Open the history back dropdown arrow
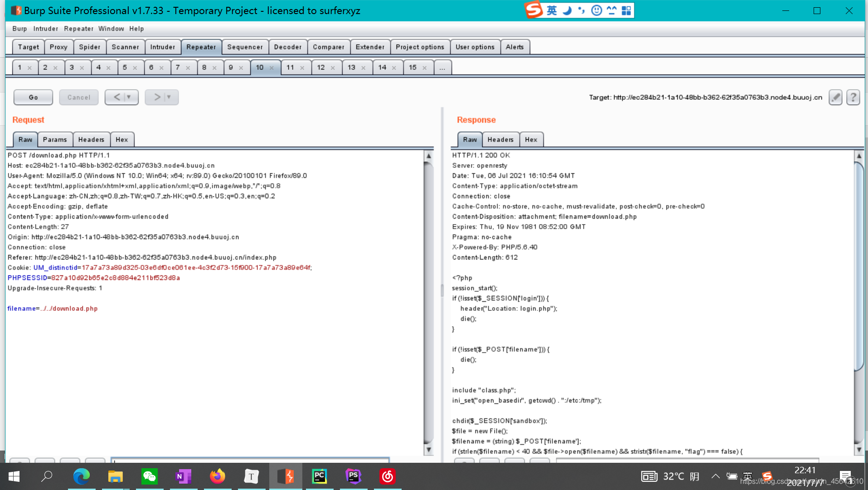The height and width of the screenshot is (490, 868). [x=129, y=97]
